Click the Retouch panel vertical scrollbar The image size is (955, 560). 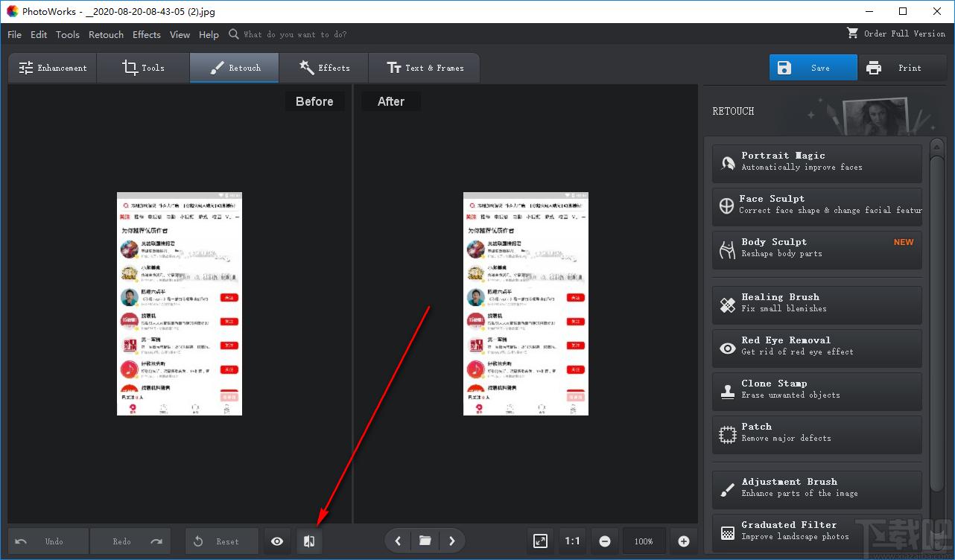(937, 325)
